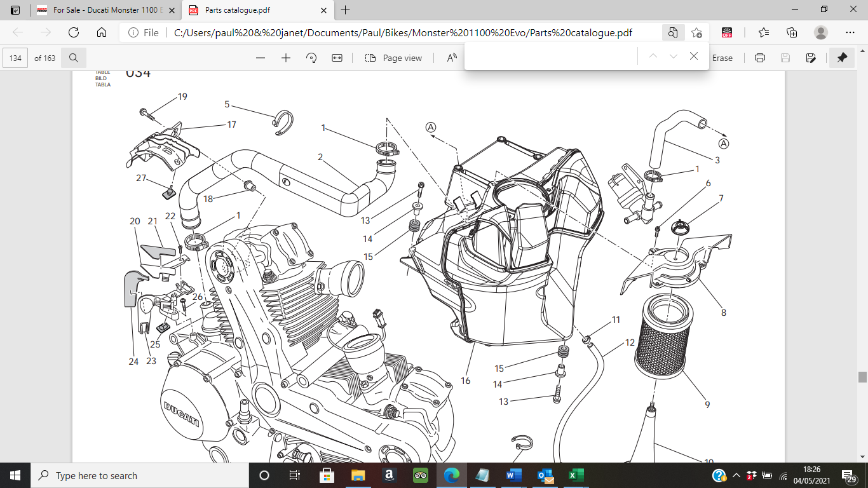The image size is (868, 488).
Task: Close the Parts catalogue.pdf tab
Action: pos(323,10)
